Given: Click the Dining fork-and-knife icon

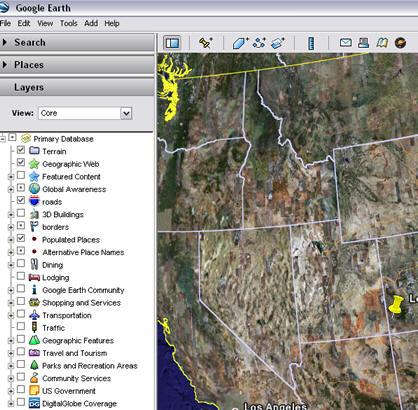Looking at the screenshot, I should pyautogui.click(x=34, y=264).
